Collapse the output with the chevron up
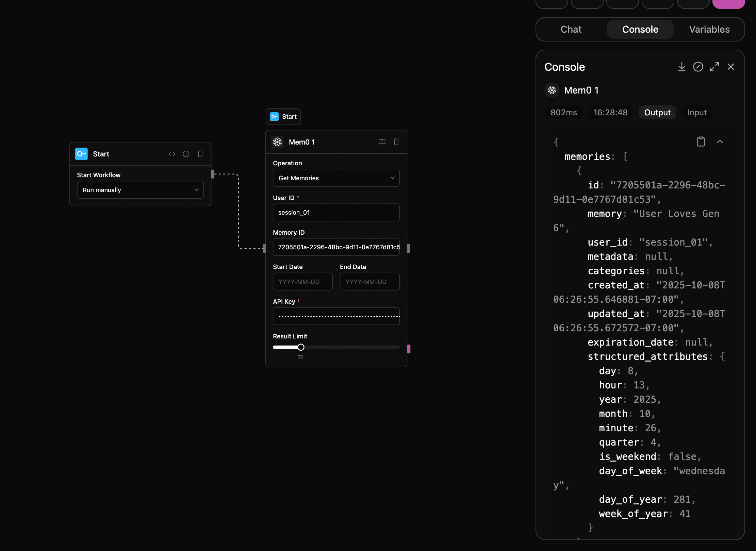Image resolution: width=756 pixels, height=551 pixels. click(720, 142)
